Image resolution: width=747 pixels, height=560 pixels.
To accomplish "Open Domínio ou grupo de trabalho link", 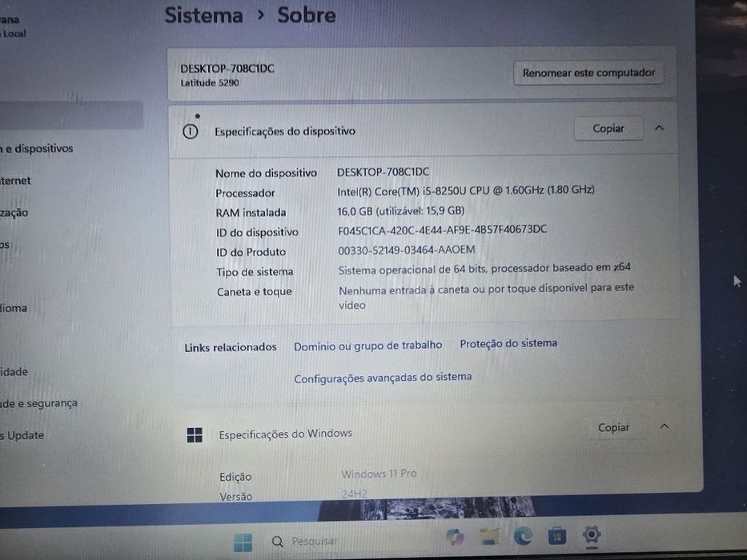I will pos(367,346).
